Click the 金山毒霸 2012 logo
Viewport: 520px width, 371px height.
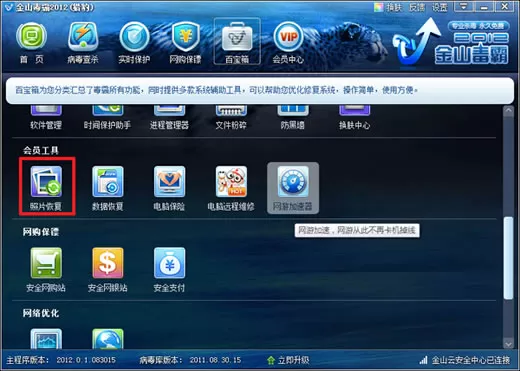pyautogui.click(x=451, y=42)
